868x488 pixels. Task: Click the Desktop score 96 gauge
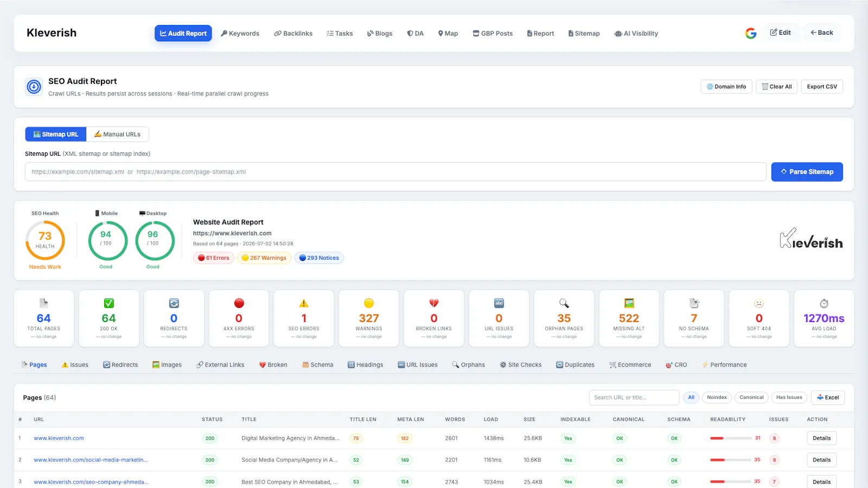(x=155, y=241)
